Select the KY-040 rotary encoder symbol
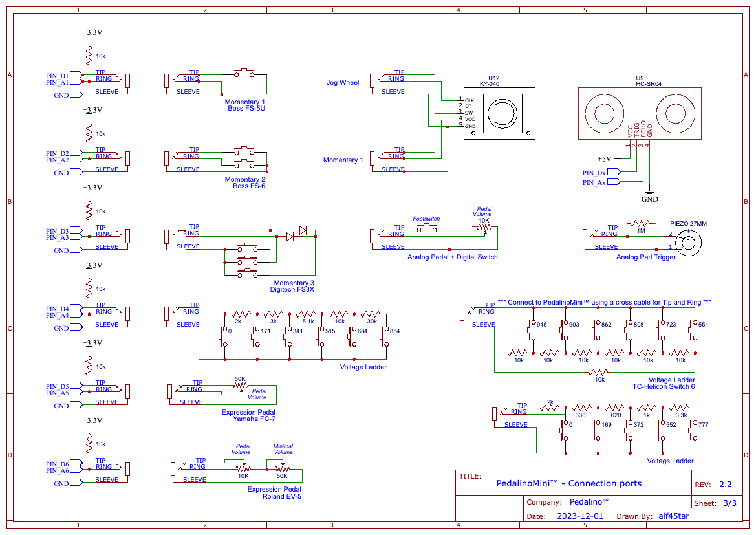Image resolution: width=756 pixels, height=535 pixels. tap(499, 114)
